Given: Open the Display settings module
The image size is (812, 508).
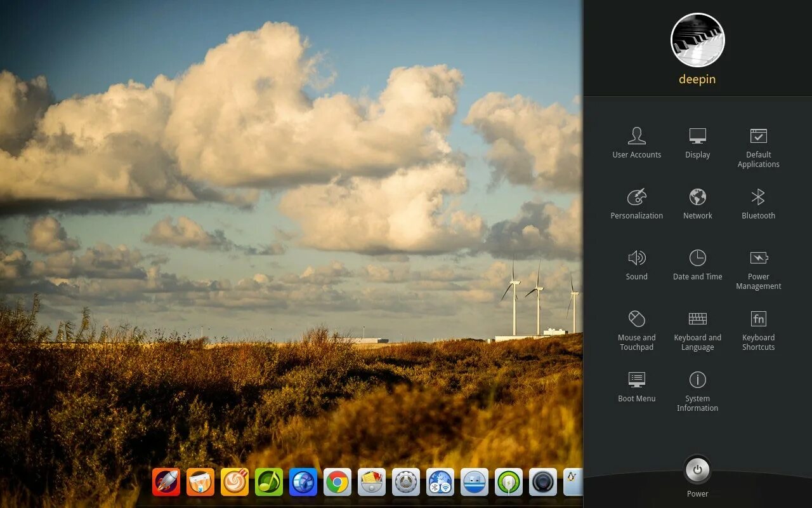Looking at the screenshot, I should (x=697, y=142).
